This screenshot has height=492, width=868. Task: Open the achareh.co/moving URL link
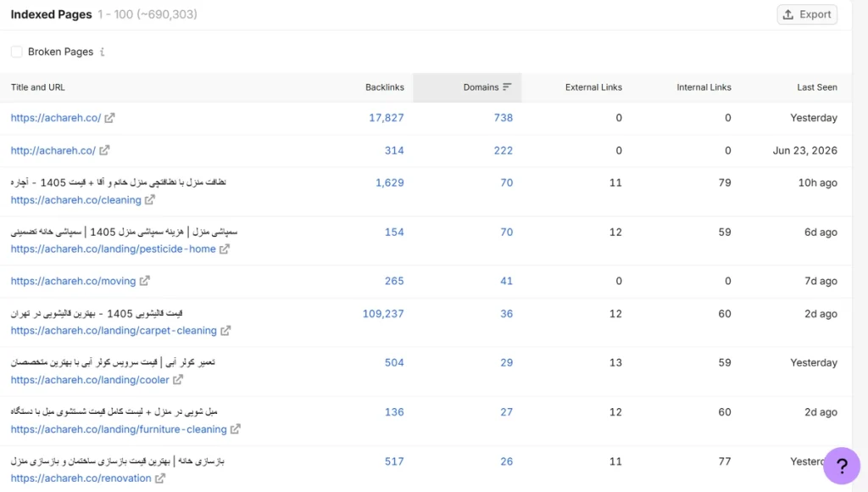click(73, 281)
